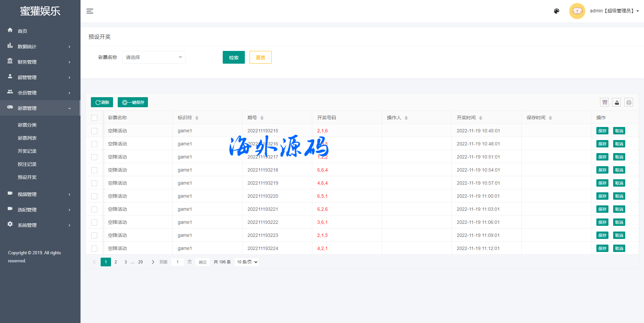Click the page number input field
This screenshot has width=644, height=323.
[x=177, y=262]
